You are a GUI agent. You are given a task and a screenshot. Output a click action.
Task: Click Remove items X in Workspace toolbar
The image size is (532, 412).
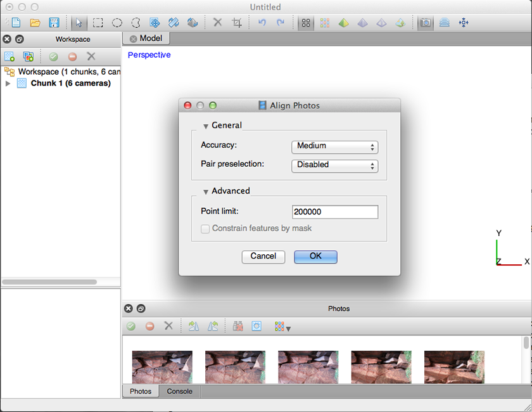[x=91, y=56]
